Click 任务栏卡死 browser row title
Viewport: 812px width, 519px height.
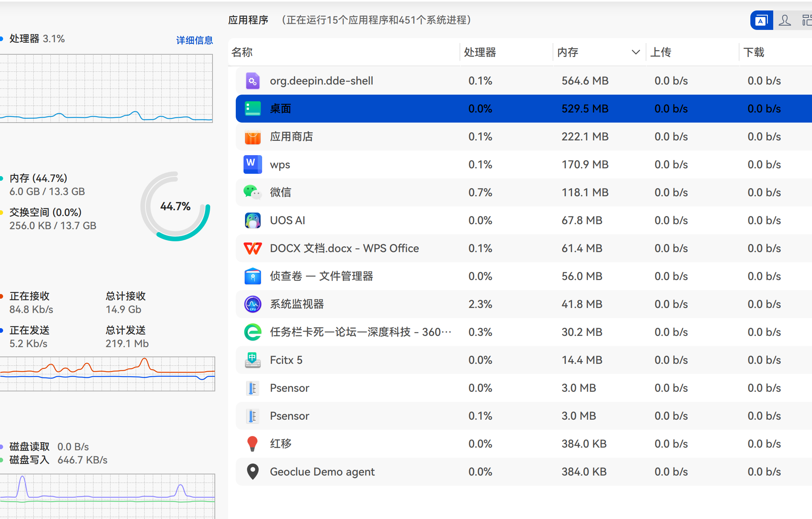(361, 332)
